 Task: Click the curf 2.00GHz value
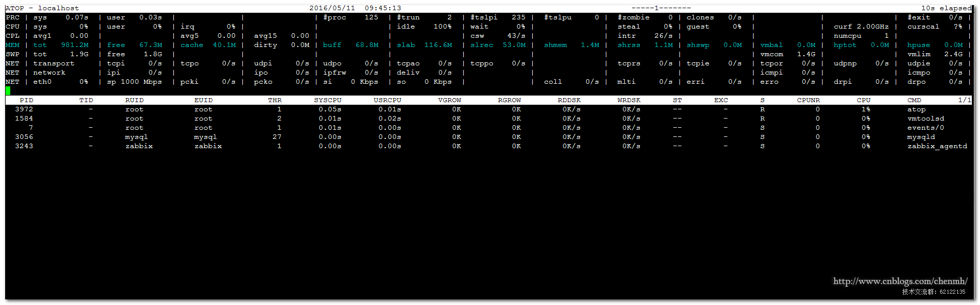(873, 27)
